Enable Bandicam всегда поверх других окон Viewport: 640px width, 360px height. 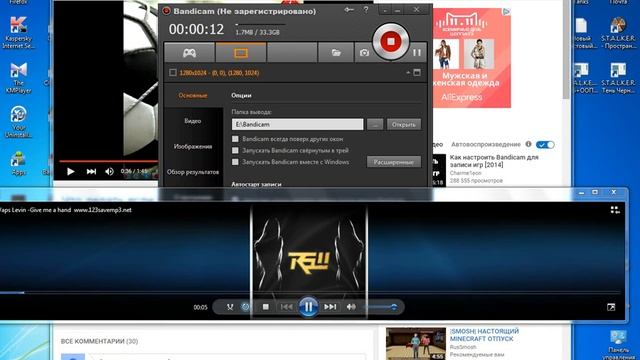click(x=235, y=139)
